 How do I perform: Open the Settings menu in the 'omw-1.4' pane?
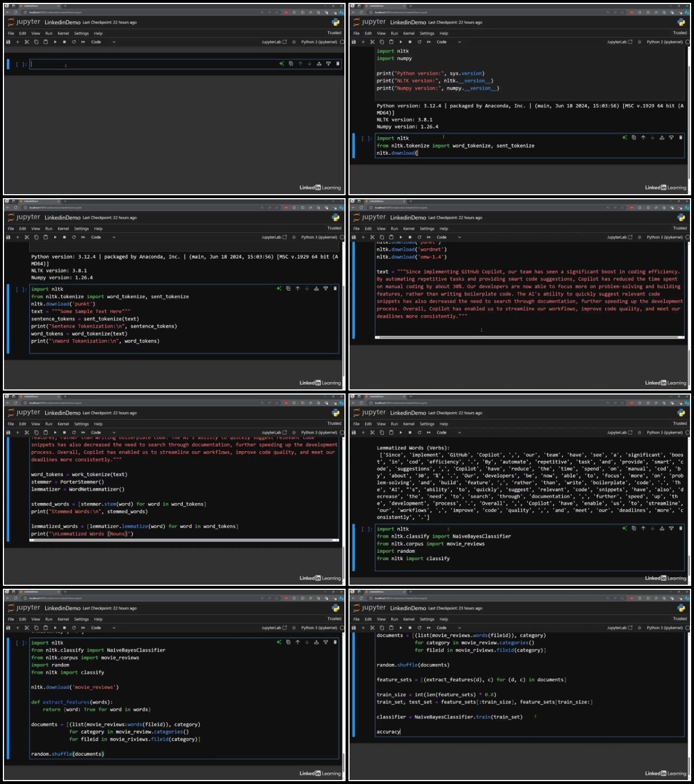pos(427,228)
